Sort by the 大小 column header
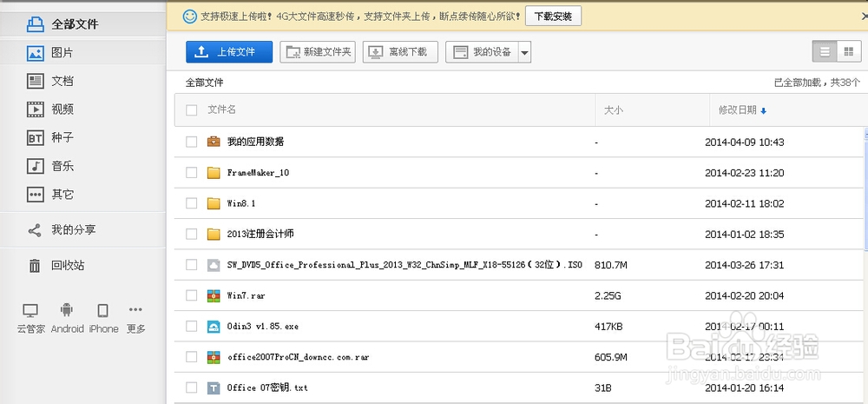The width and height of the screenshot is (868, 404). point(614,109)
